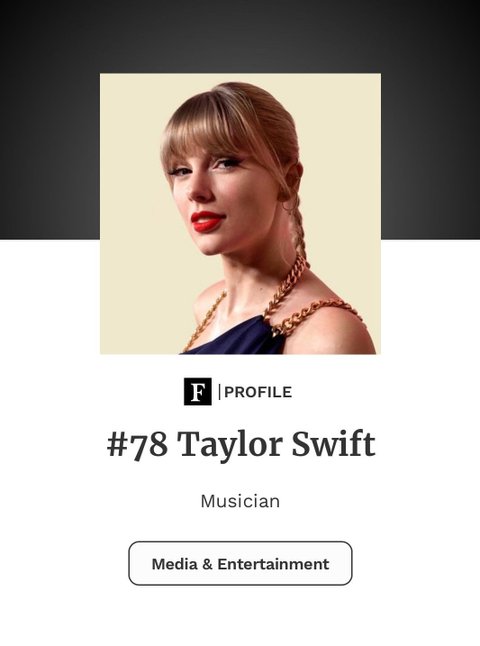Click the ampersand in the category tag
Viewport: 480px width, 646px height.
(x=208, y=564)
